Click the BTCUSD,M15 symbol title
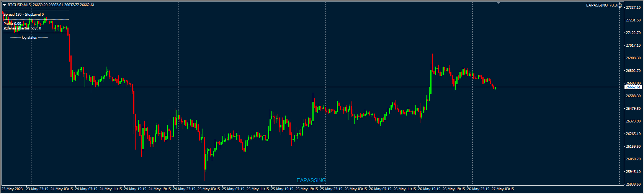 [19, 5]
